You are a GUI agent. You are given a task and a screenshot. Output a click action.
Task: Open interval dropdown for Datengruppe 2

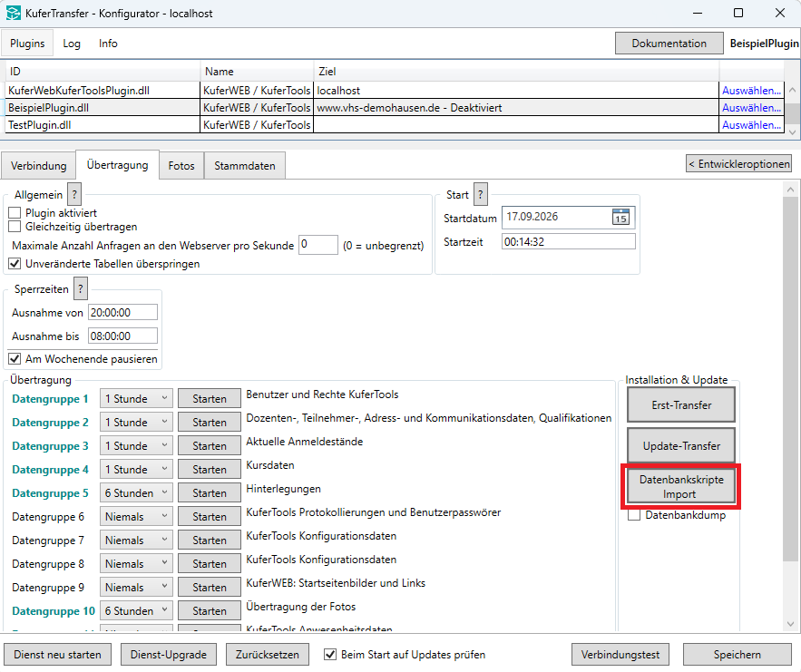136,422
